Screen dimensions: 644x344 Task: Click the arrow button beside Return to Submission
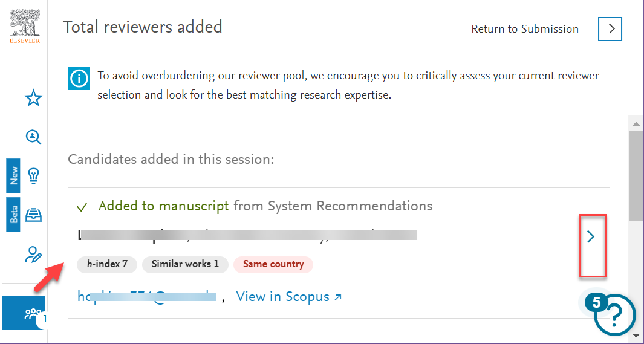[x=610, y=29]
